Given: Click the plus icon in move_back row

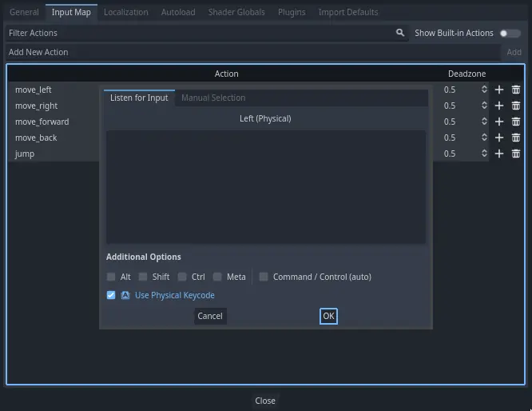Looking at the screenshot, I should 499,138.
